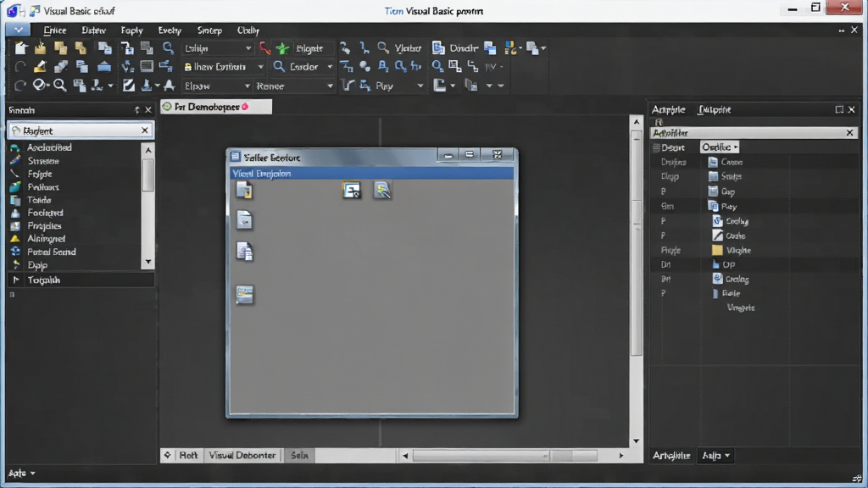Open the Sintep menu
This screenshot has height=488, width=868.
tap(210, 30)
